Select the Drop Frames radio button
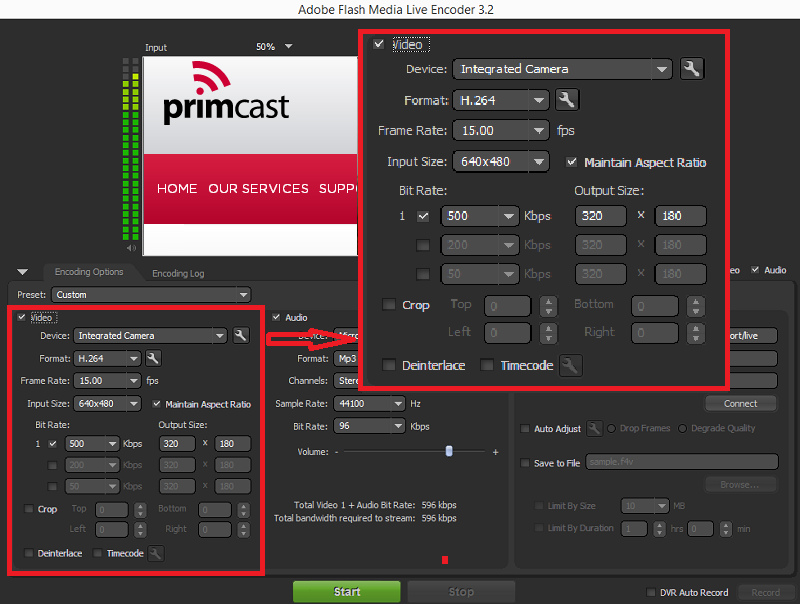802x606 pixels. pyautogui.click(x=611, y=429)
